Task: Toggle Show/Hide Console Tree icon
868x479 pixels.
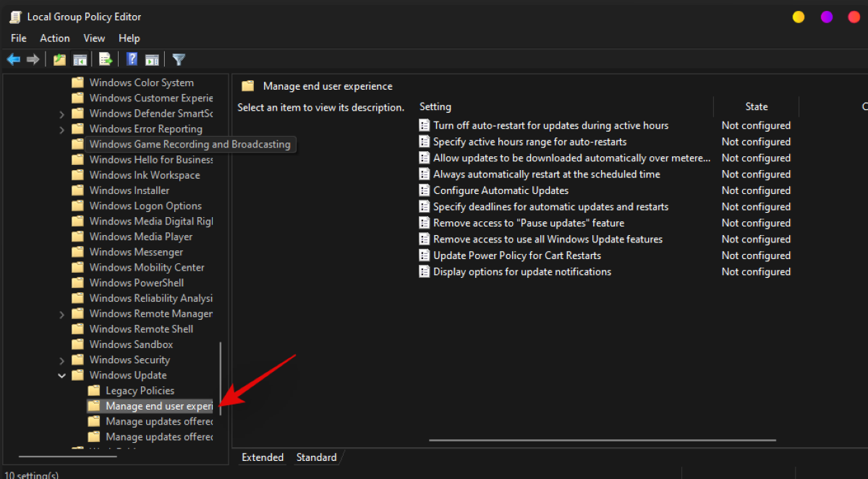Action: coord(80,59)
